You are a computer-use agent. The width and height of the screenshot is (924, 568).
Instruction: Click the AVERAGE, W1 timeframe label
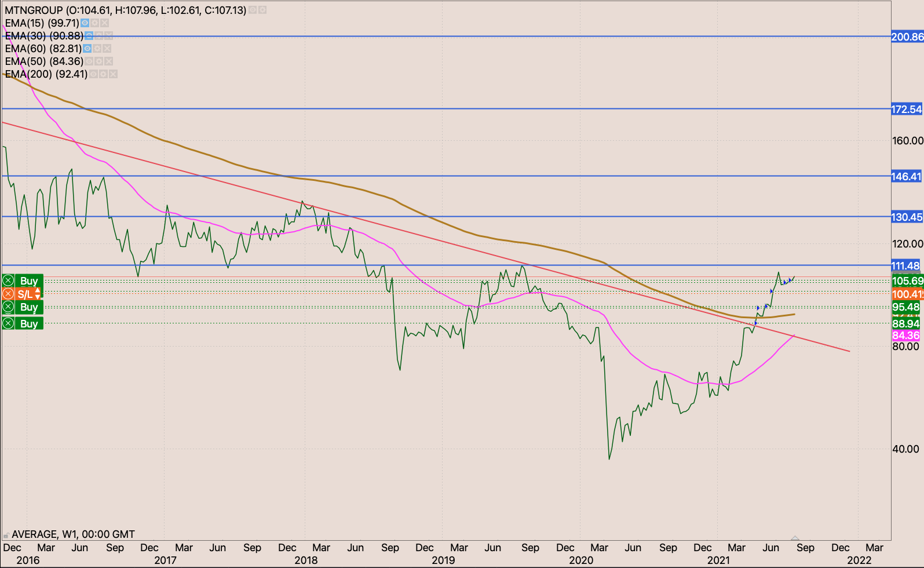tap(73, 534)
